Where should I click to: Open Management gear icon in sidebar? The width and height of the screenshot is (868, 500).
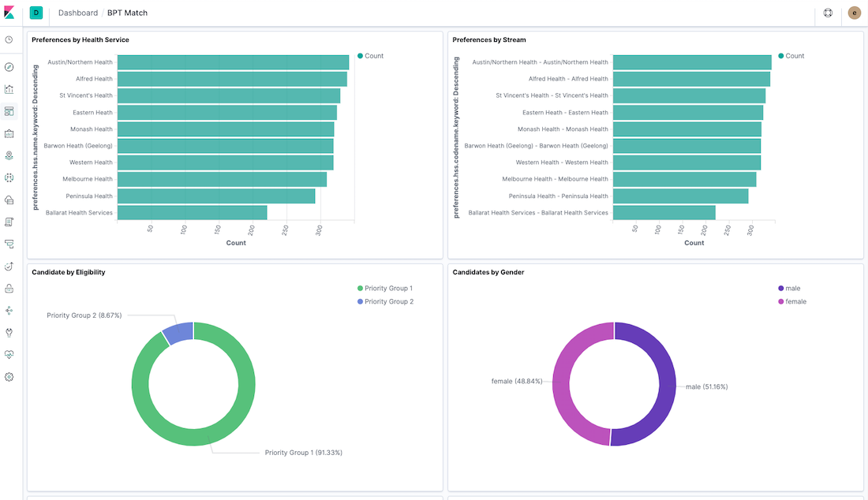(9, 377)
